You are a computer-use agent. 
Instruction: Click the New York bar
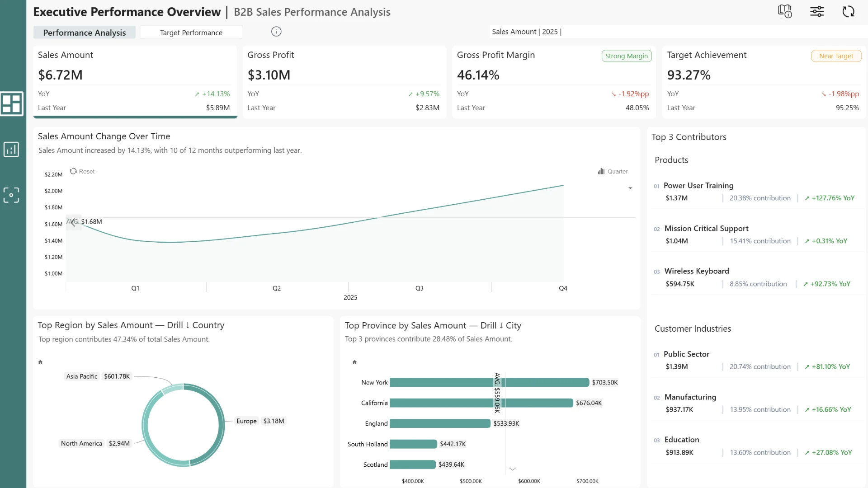coord(490,382)
